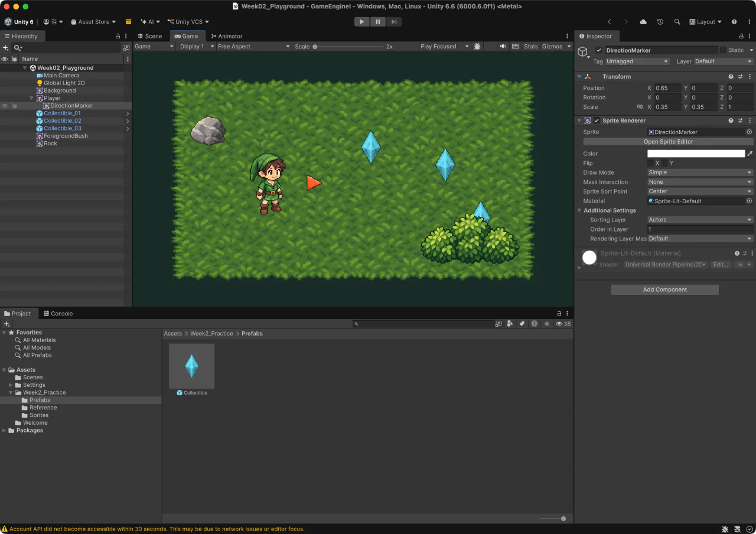Toggle Flip X checkbox
Screen dimensions: 756x534
[x=651, y=163]
